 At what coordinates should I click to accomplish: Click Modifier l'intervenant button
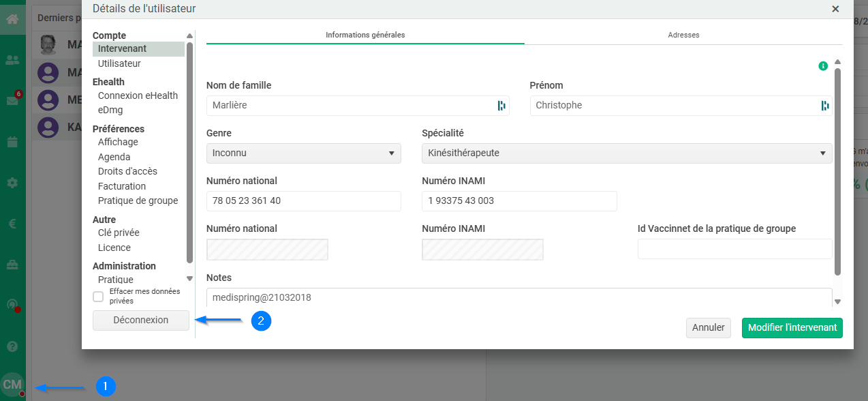[x=792, y=328]
